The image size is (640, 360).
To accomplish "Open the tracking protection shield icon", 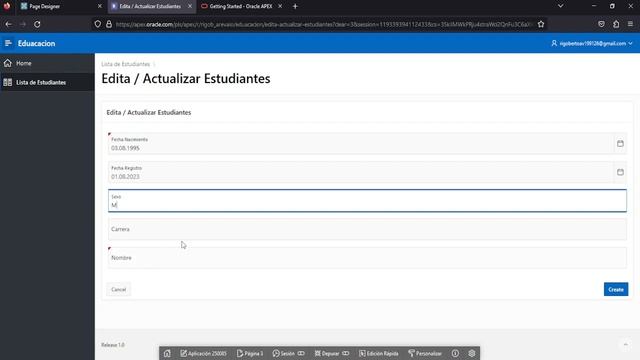I will pos(98,24).
